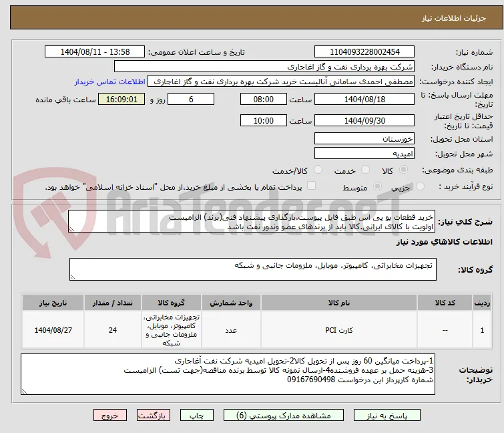Click the resize grip of شرح کلی نیاز textarea
504x433 pixels.
[x=71, y=229]
